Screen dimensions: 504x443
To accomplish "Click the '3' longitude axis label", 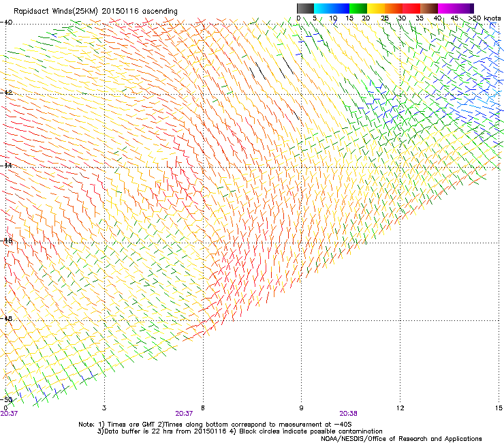I will pyautogui.click(x=104, y=408).
